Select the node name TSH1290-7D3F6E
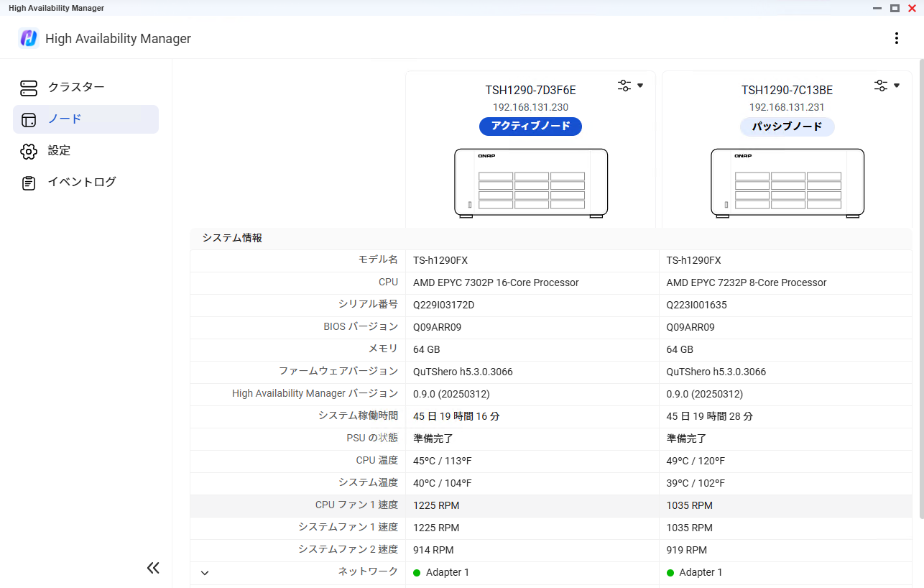The image size is (924, 588). click(x=530, y=91)
